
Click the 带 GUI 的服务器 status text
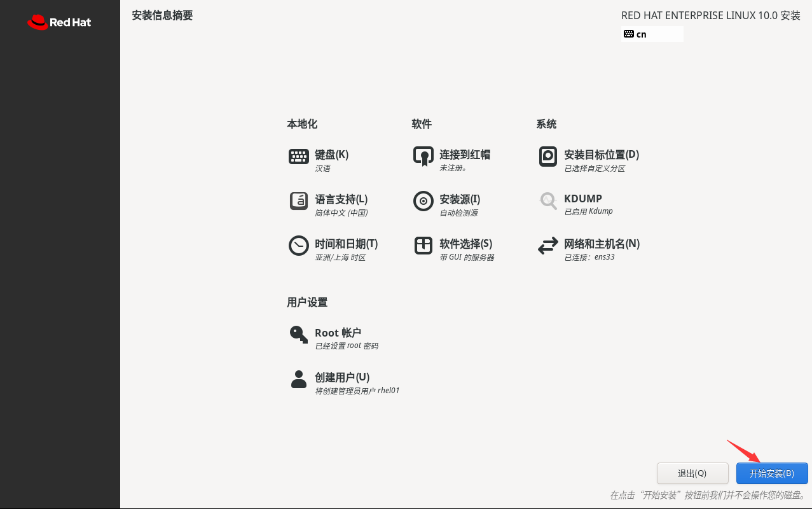(467, 258)
